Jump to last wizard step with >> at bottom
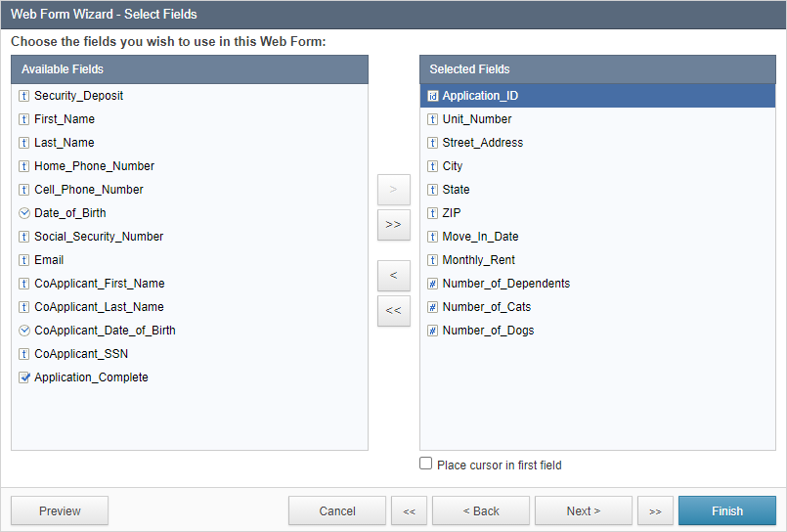The height and width of the screenshot is (532, 787). (655, 510)
